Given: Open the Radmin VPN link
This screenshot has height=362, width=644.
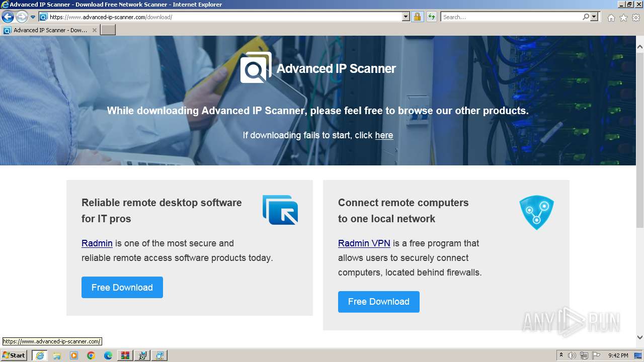Looking at the screenshot, I should coord(364,243).
